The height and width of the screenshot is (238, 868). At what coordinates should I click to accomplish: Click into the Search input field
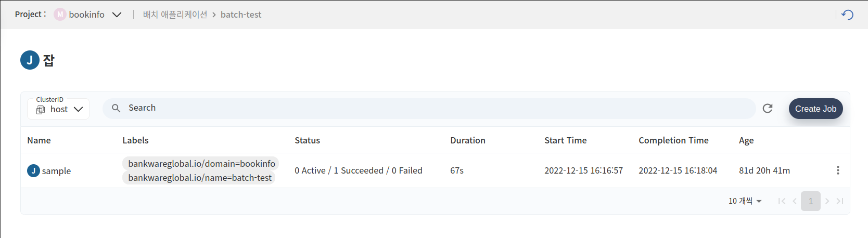tap(429, 108)
